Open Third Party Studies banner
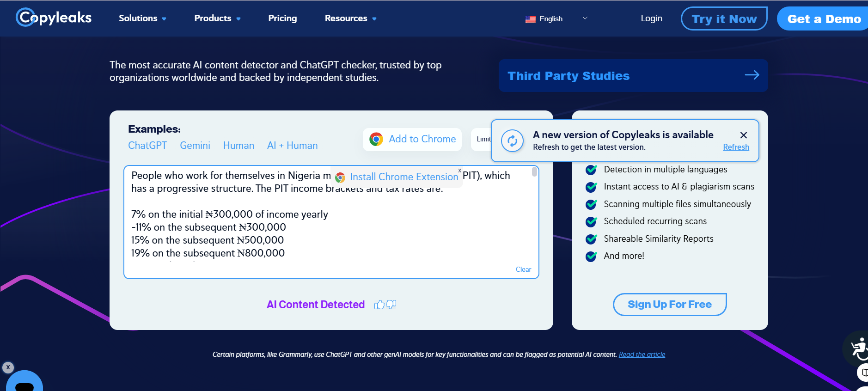 [633, 75]
